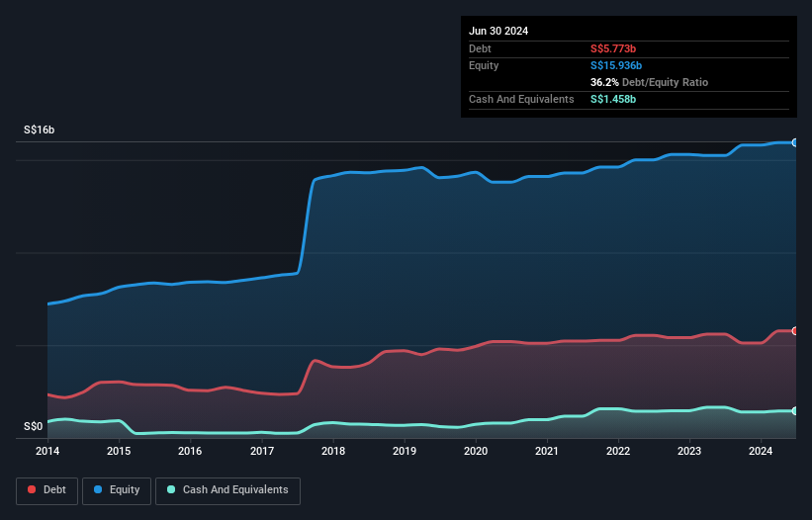This screenshot has height=520, width=812.
Task: Select the 2021 x-axis label
Action: (x=547, y=451)
